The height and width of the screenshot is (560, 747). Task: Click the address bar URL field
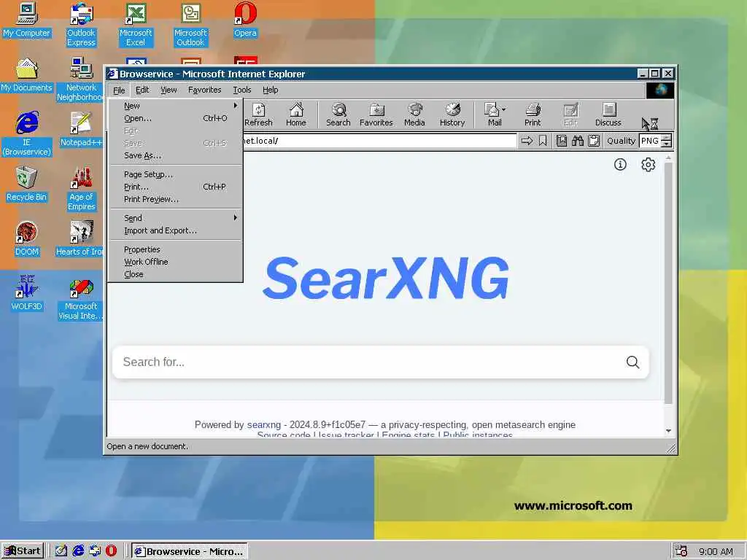click(379, 141)
